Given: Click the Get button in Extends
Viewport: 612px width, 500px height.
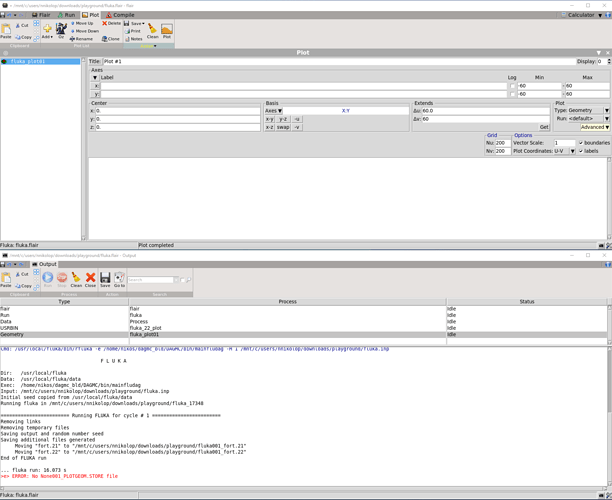Looking at the screenshot, I should coord(543,127).
